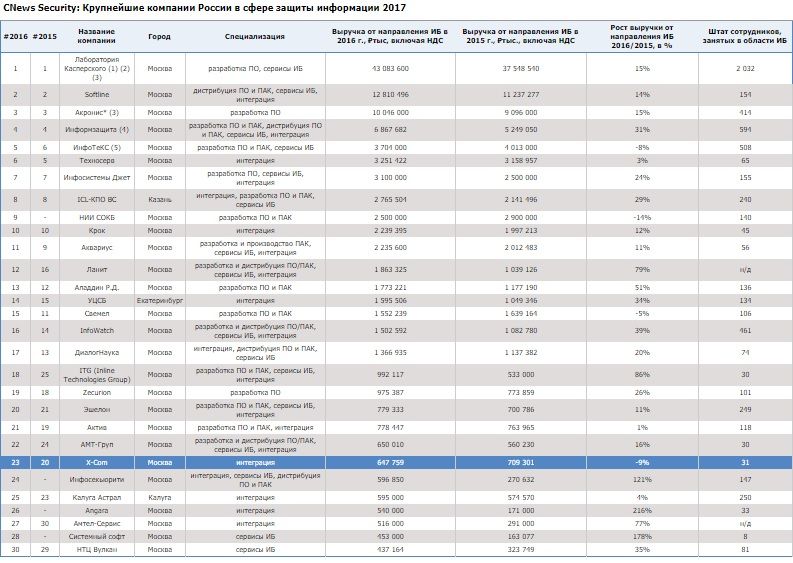
Task: Click the highlighted growth value '-9%'
Action: click(x=642, y=462)
